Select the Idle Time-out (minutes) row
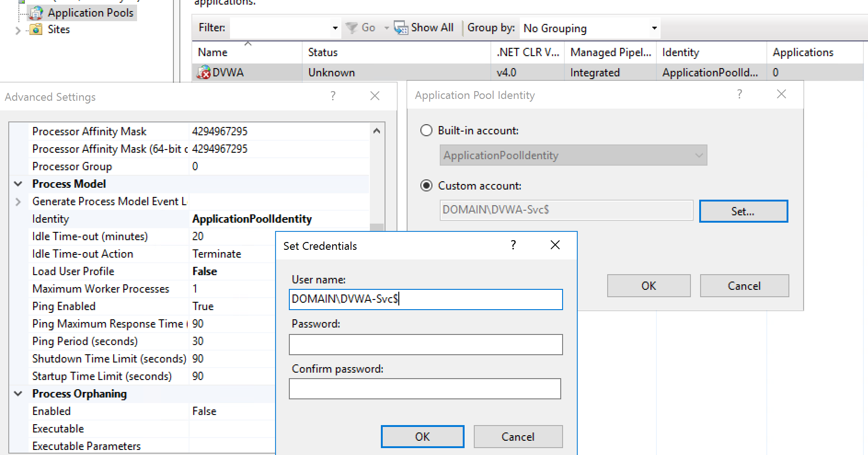The image size is (868, 455). tap(152, 236)
